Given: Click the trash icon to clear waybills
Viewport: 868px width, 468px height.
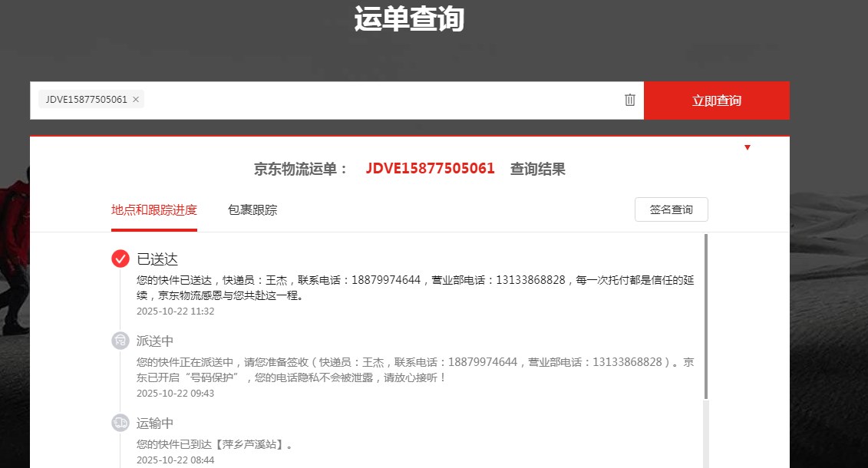Looking at the screenshot, I should 630,100.
